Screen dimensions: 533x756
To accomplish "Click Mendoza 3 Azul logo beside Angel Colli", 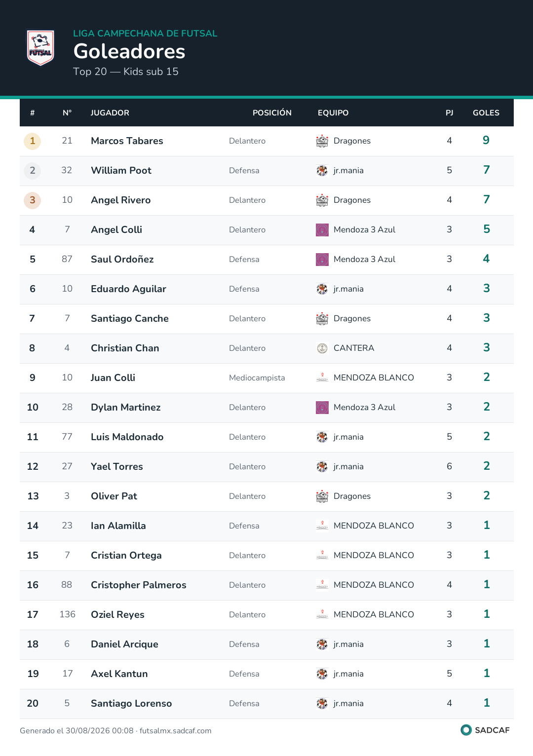I will (x=322, y=230).
